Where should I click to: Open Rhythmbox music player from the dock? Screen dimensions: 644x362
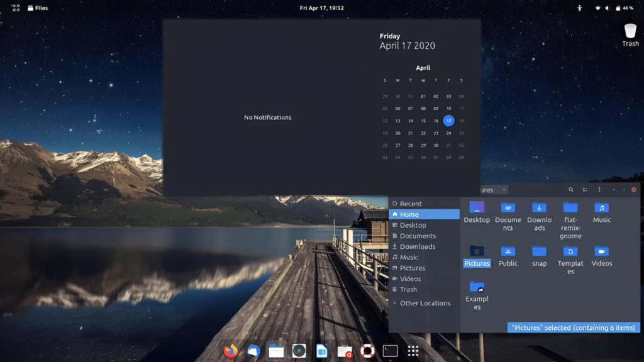(x=299, y=352)
